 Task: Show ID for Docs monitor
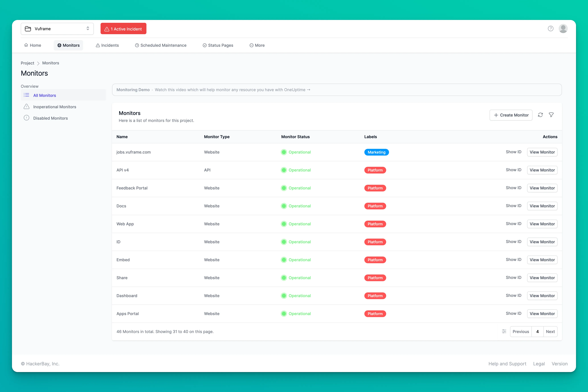pos(514,206)
